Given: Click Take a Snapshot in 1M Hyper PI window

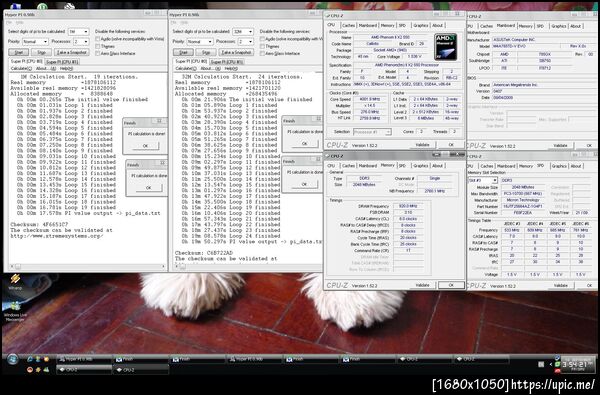Looking at the screenshot, I should coord(72,52).
